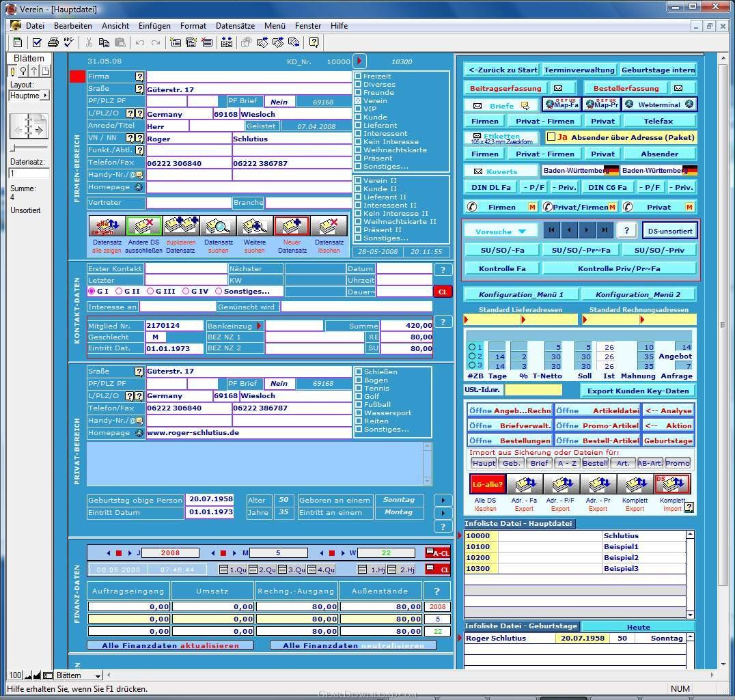The image size is (735, 700).
Task: Click the duplizieren Datensatz icon
Action: (181, 226)
